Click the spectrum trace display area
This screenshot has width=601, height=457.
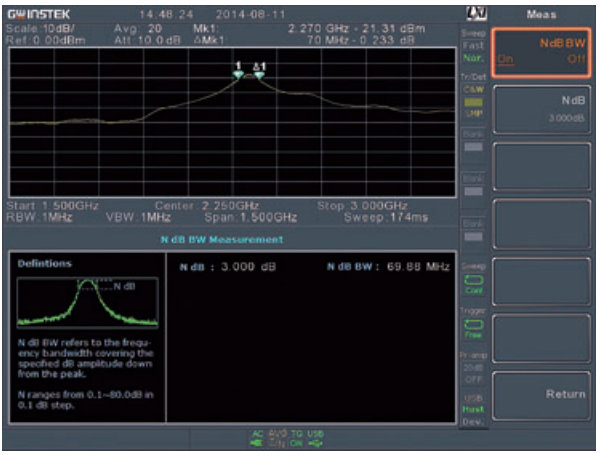[232, 123]
